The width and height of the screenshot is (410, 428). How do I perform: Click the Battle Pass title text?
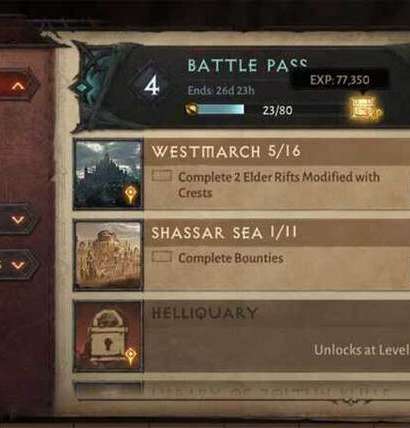[247, 65]
